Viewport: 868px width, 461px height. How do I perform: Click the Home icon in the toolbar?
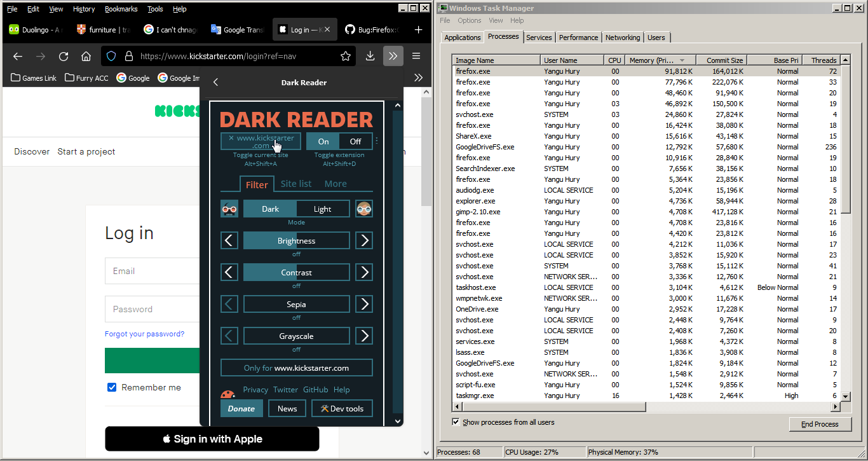(86, 56)
